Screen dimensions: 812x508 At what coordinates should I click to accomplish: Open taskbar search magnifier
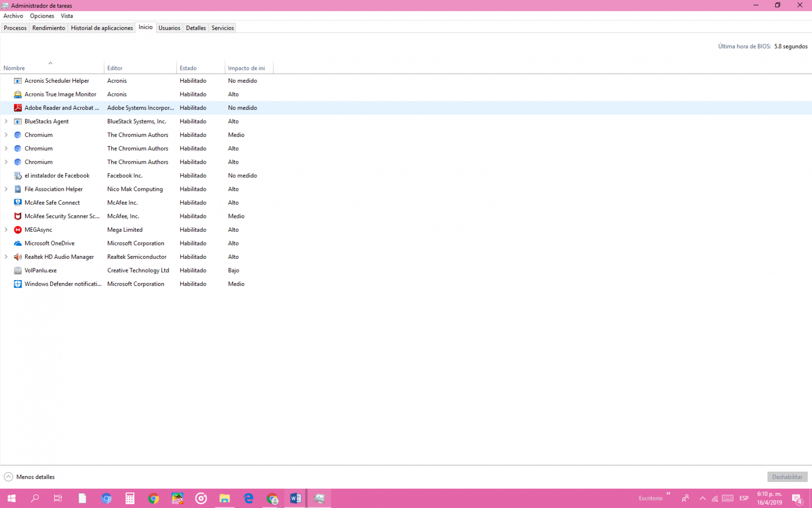coord(34,498)
